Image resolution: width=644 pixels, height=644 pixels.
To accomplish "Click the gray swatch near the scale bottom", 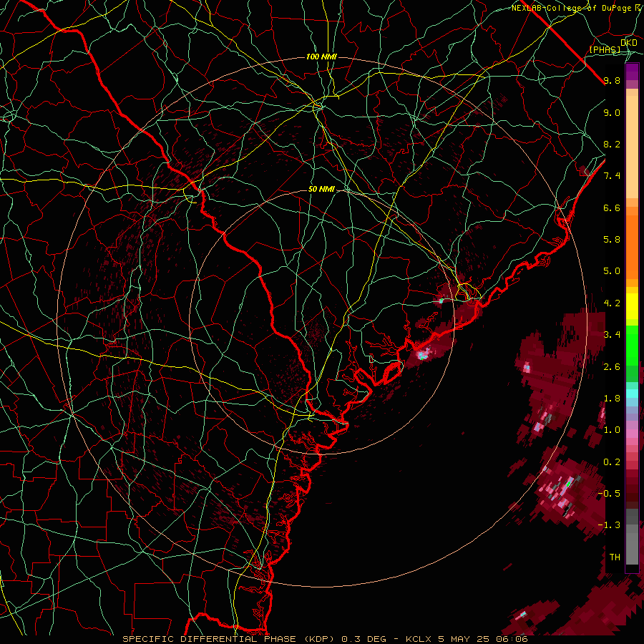I will (632, 545).
